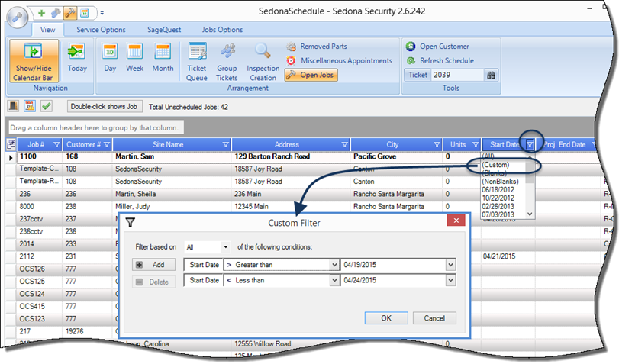Open the Job # column filter

click(56, 145)
